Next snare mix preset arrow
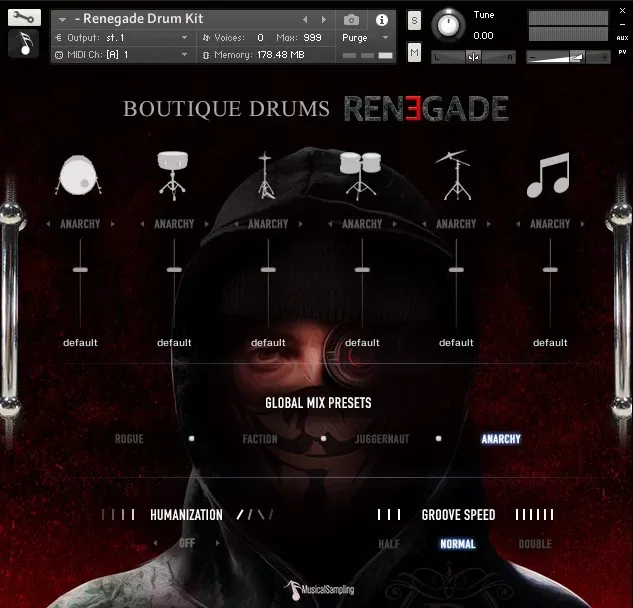The height and width of the screenshot is (608, 633). (207, 224)
